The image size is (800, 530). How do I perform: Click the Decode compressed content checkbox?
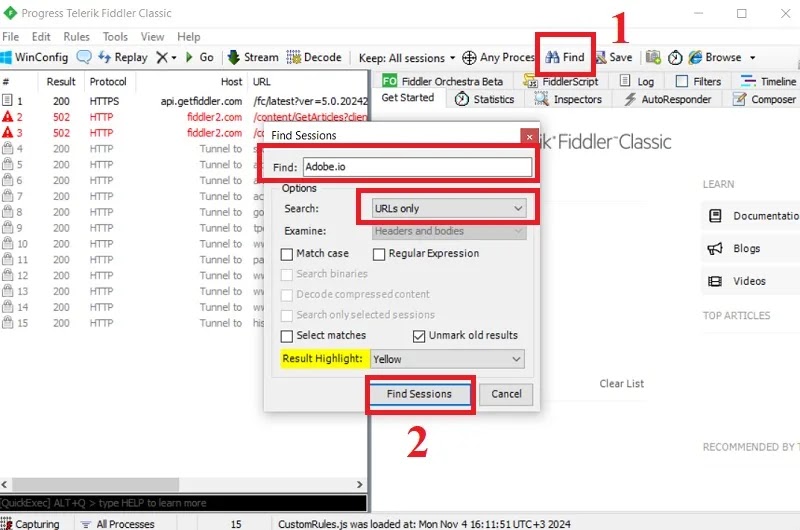point(287,295)
